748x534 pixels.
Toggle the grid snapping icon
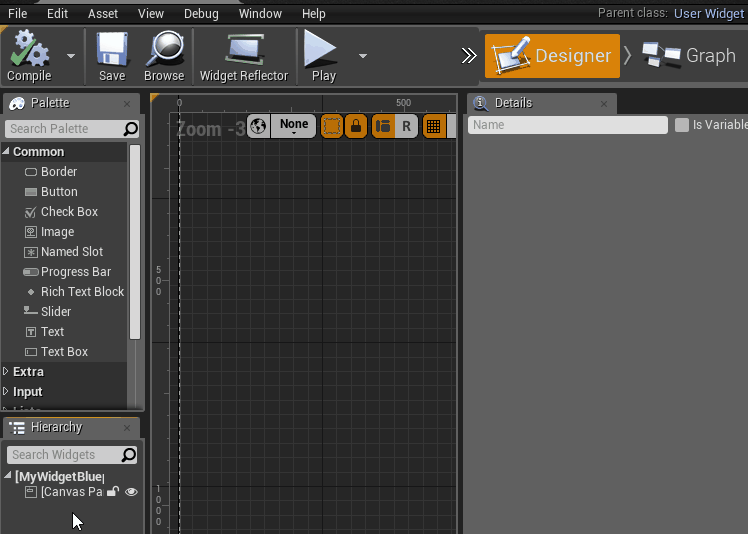(434, 126)
